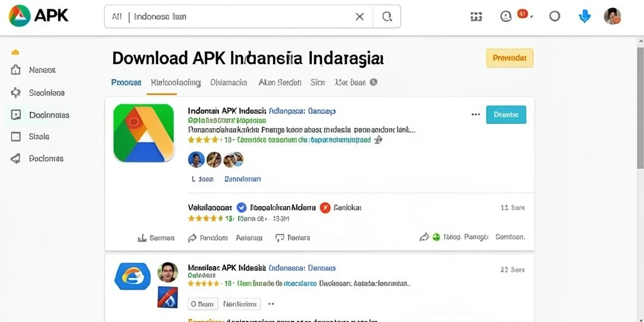Click the L doea link
The height and width of the screenshot is (322, 644).
203,179
